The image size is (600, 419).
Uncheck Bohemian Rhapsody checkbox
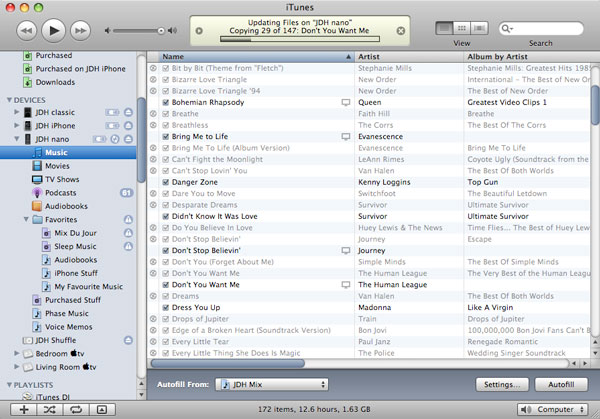[166, 102]
